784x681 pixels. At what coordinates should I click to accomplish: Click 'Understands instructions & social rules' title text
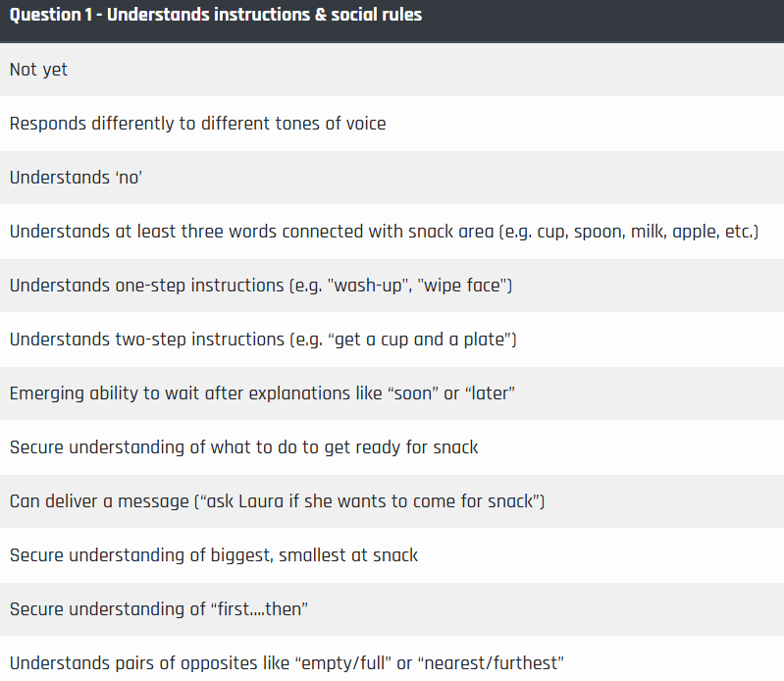coord(265,15)
